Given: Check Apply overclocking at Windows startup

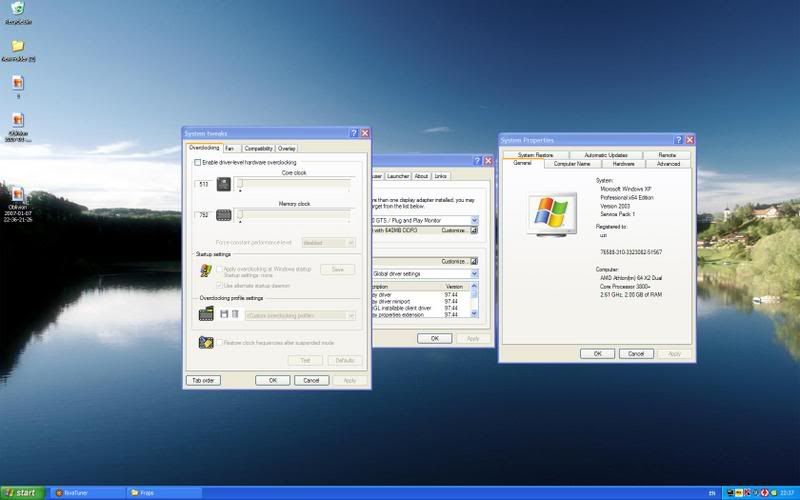Looking at the screenshot, I should 220,269.
